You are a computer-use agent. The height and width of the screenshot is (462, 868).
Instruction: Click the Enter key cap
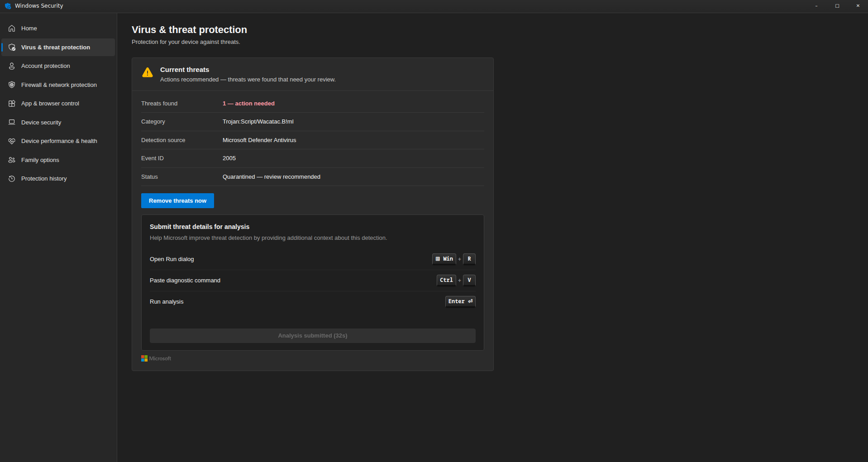[460, 301]
